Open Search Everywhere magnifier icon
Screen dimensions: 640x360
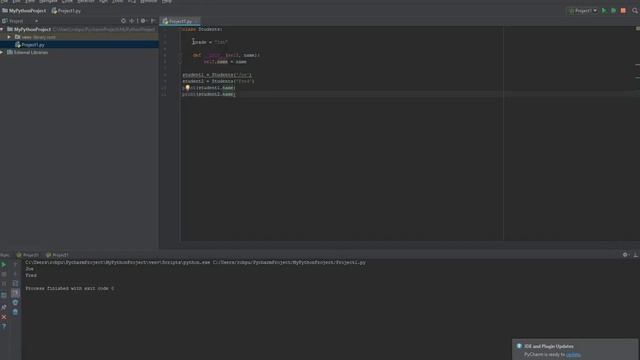click(635, 11)
